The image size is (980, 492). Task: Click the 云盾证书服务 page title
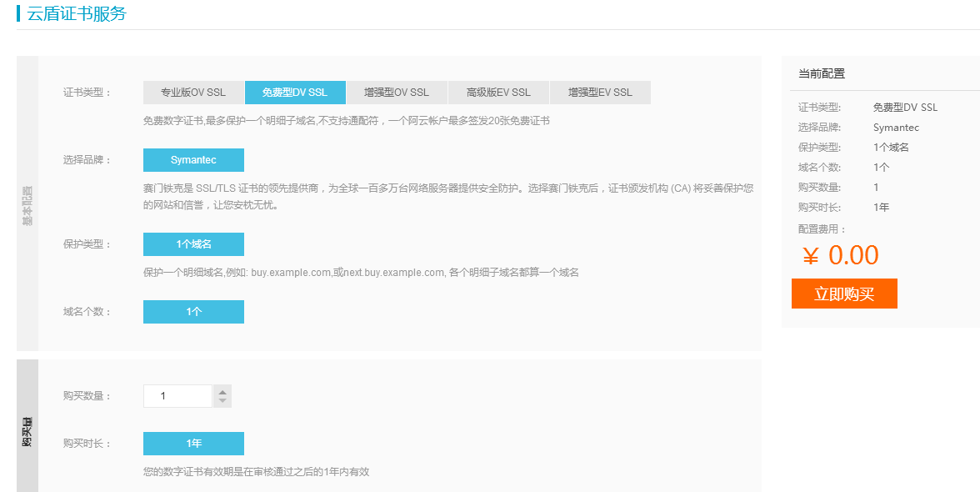tap(77, 13)
